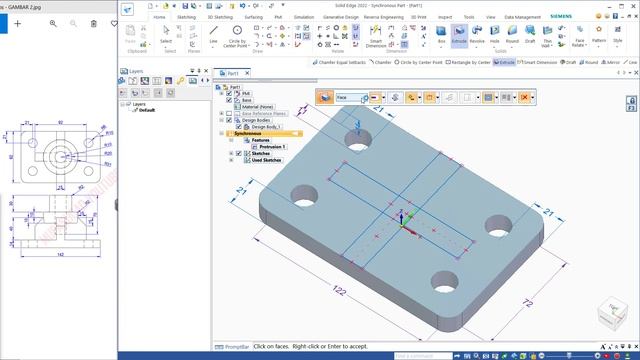Switch to the Surfacing ribbon tab
This screenshot has height=360, width=640.
pyautogui.click(x=253, y=17)
